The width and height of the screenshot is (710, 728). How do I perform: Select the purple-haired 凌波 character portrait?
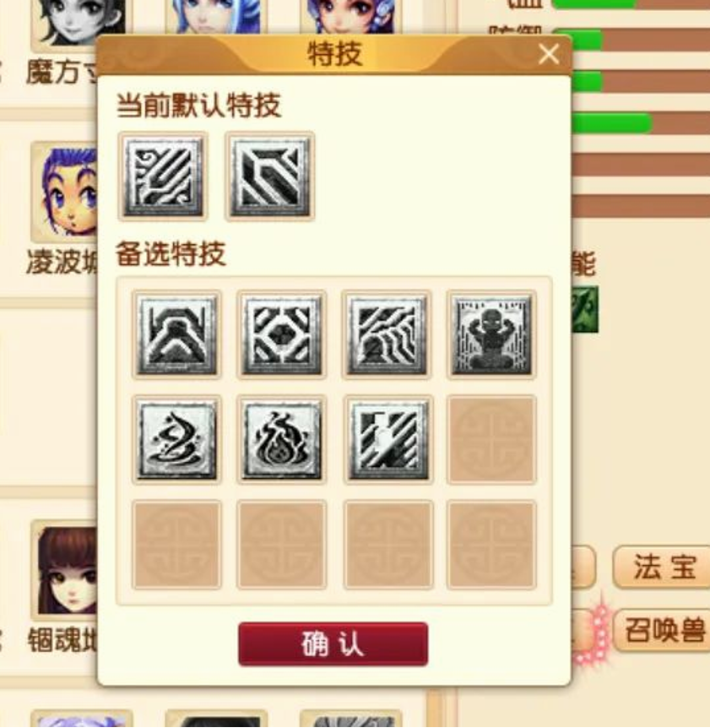(64, 191)
